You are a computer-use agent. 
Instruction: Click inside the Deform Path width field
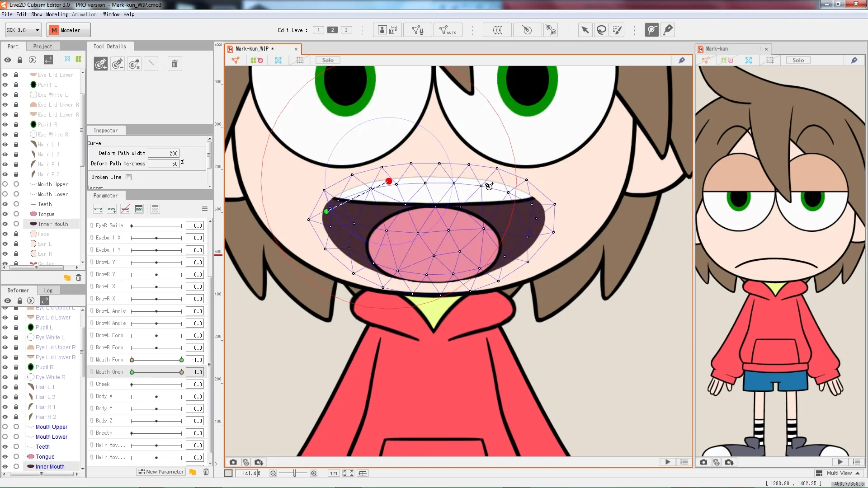click(164, 153)
